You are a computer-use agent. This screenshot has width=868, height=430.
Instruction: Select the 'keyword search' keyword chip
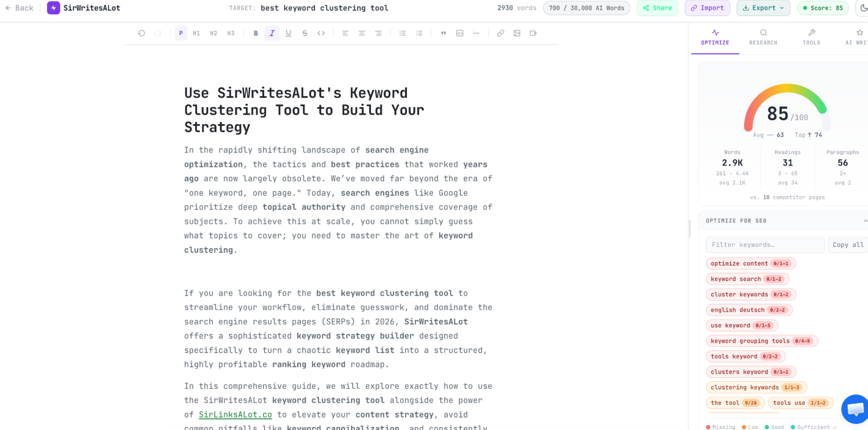[748, 279]
